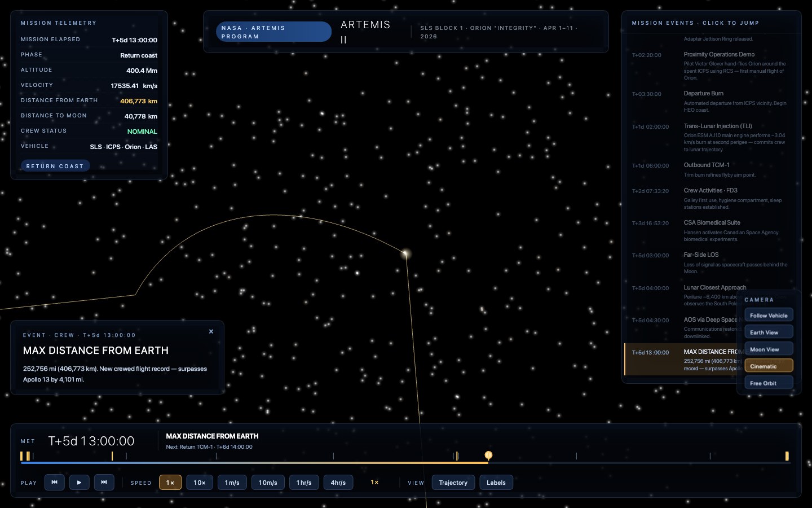Click the NASA · Artemis Program badge

pyautogui.click(x=273, y=32)
